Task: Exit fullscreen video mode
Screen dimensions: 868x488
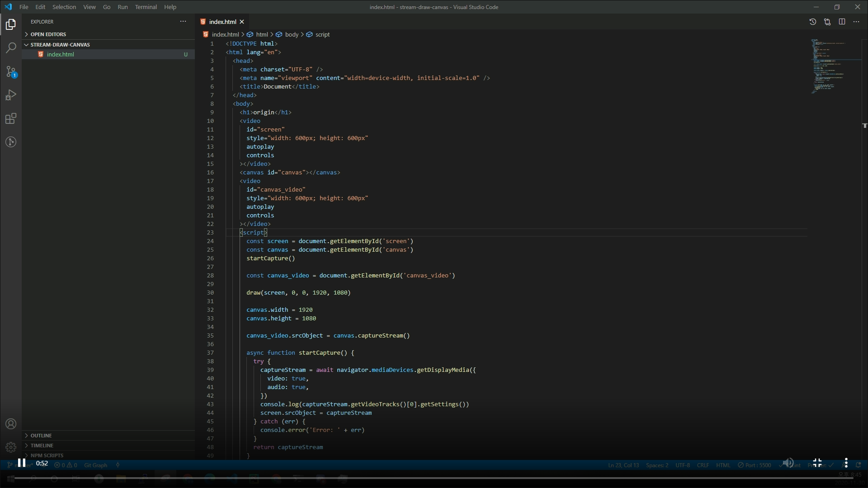Action: [817, 463]
